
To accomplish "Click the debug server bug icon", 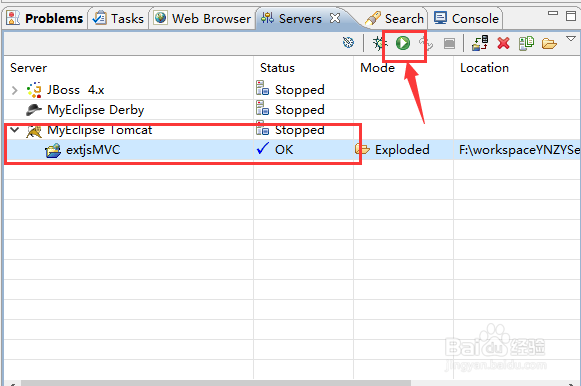I will tap(379, 43).
